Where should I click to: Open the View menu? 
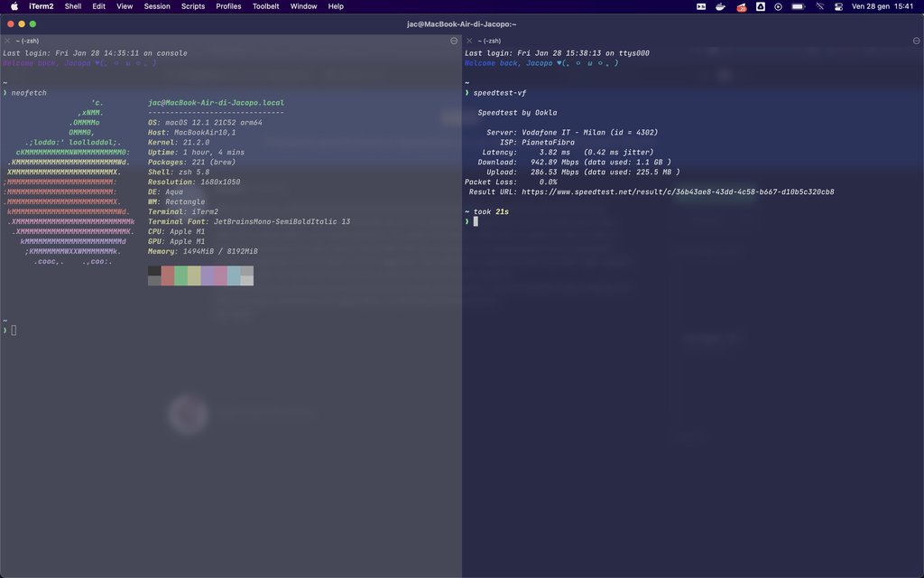click(125, 6)
